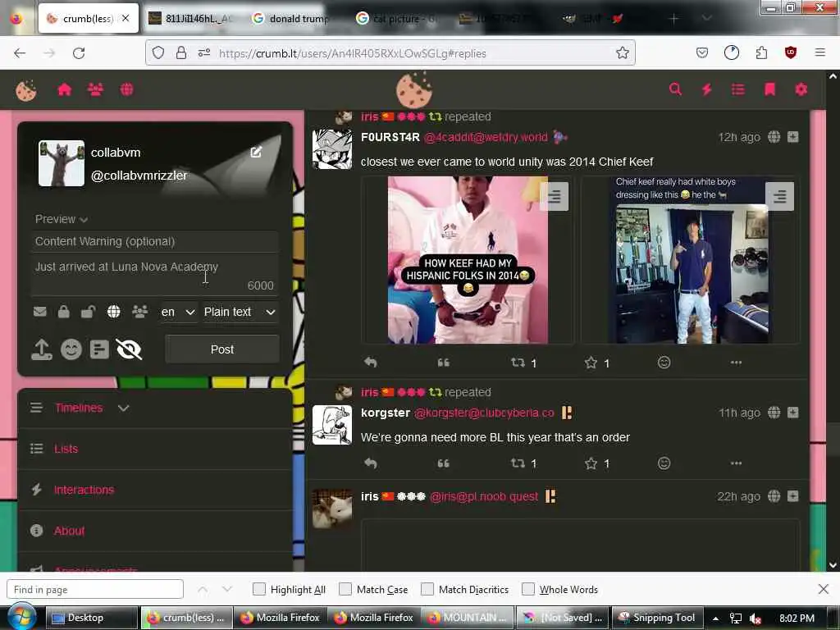Open menu on blue polo attachment image
840x630 pixels.
(x=780, y=197)
